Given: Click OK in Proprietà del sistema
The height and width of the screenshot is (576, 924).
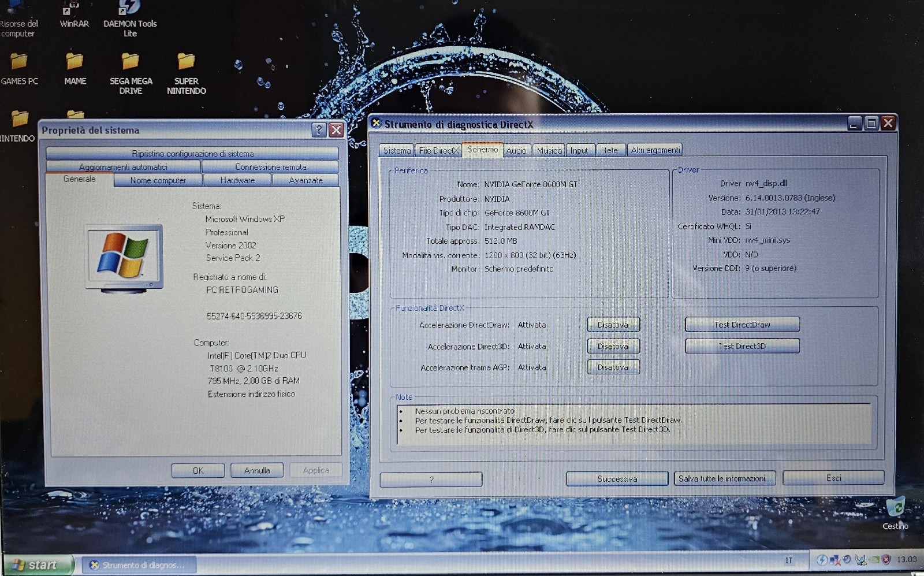Looking at the screenshot, I should pyautogui.click(x=198, y=470).
